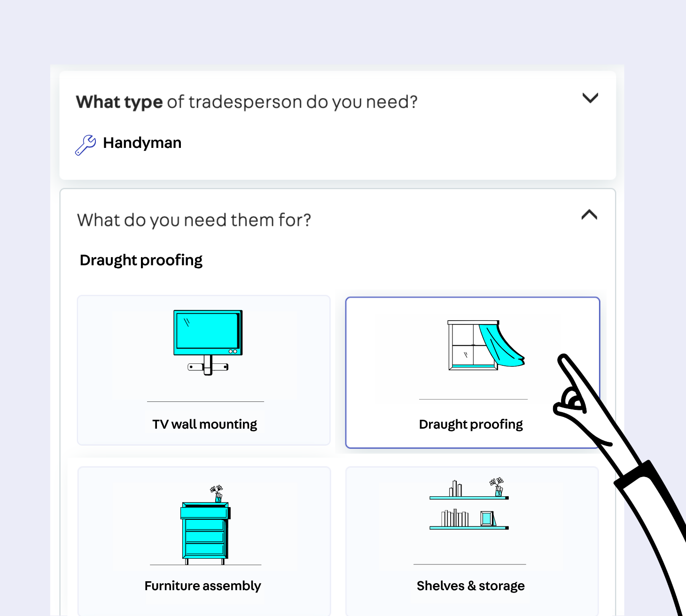Click the flower vase on the cabinet
686x616 pixels.
pos(217,493)
